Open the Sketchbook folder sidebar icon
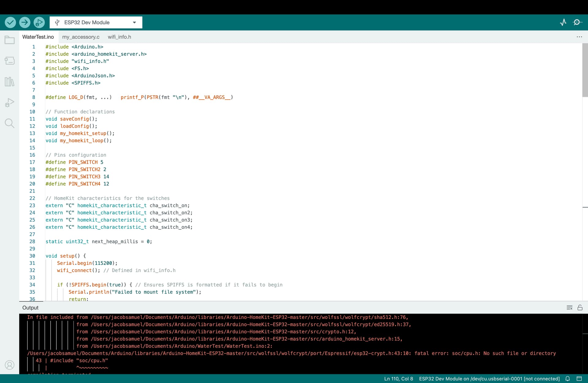This screenshot has height=383, width=588. pyautogui.click(x=9, y=40)
